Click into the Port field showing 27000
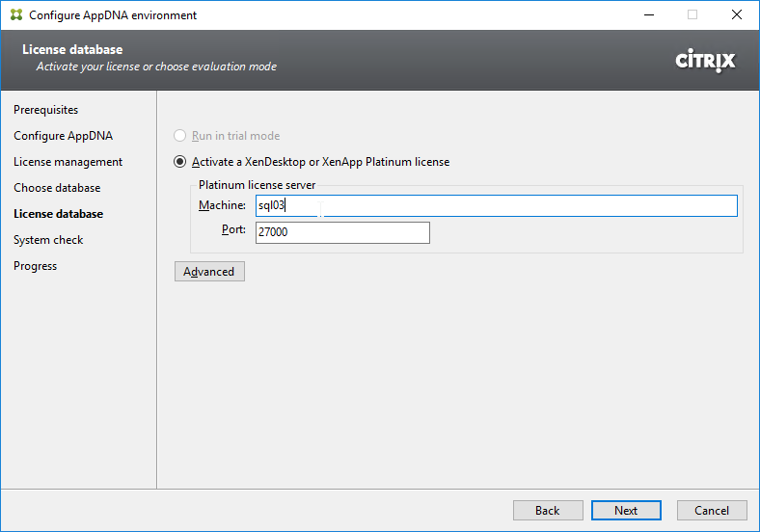The height and width of the screenshot is (532, 760). coord(342,232)
